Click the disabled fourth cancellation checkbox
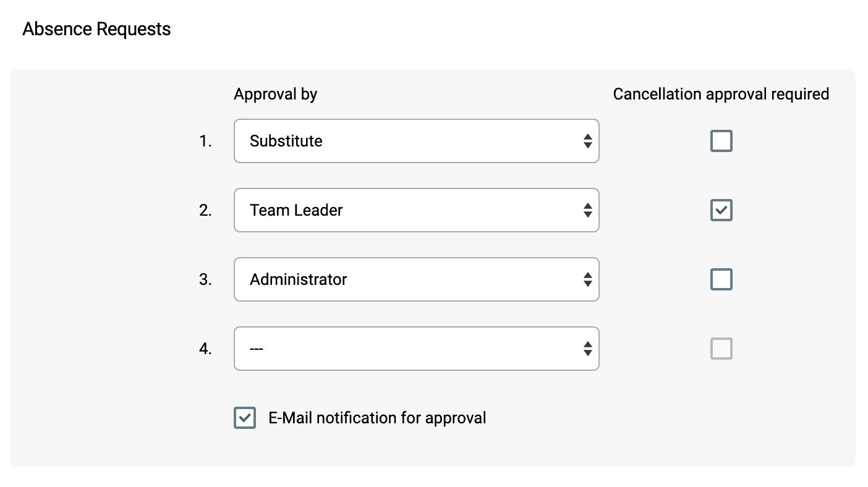 tap(721, 349)
